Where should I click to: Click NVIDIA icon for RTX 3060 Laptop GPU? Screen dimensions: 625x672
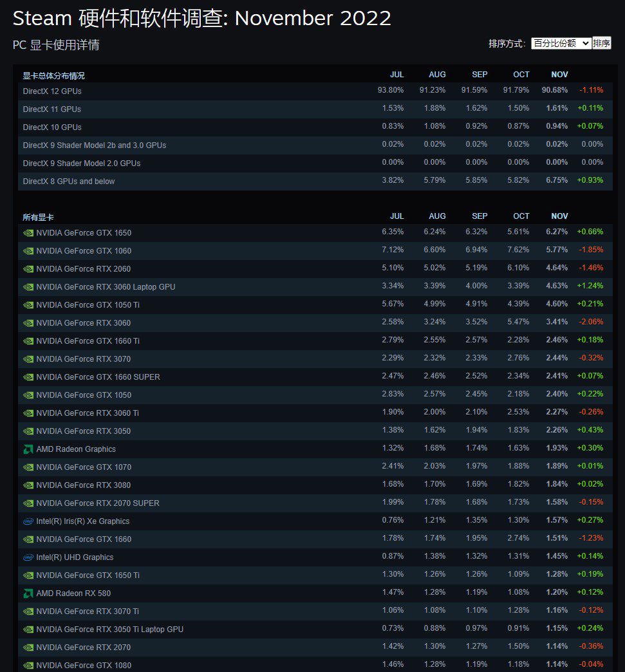(28, 287)
